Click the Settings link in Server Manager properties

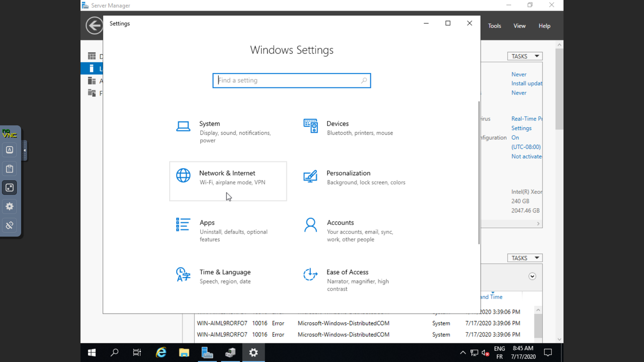(x=521, y=128)
